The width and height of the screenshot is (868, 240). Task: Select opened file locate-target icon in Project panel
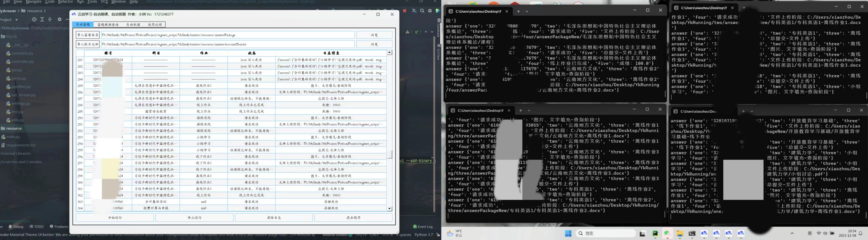pos(34,19)
